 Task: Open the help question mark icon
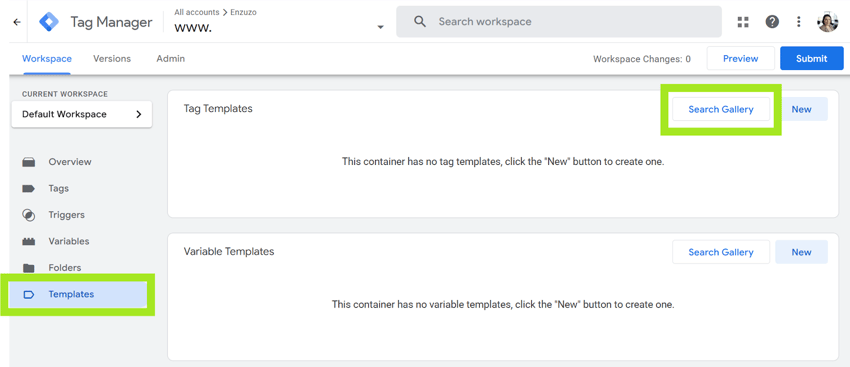(x=772, y=22)
